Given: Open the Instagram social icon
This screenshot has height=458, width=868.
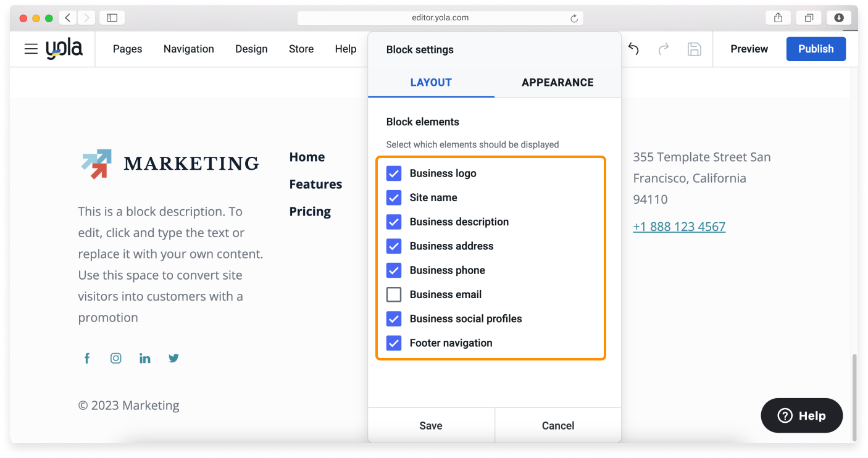Looking at the screenshot, I should point(116,358).
